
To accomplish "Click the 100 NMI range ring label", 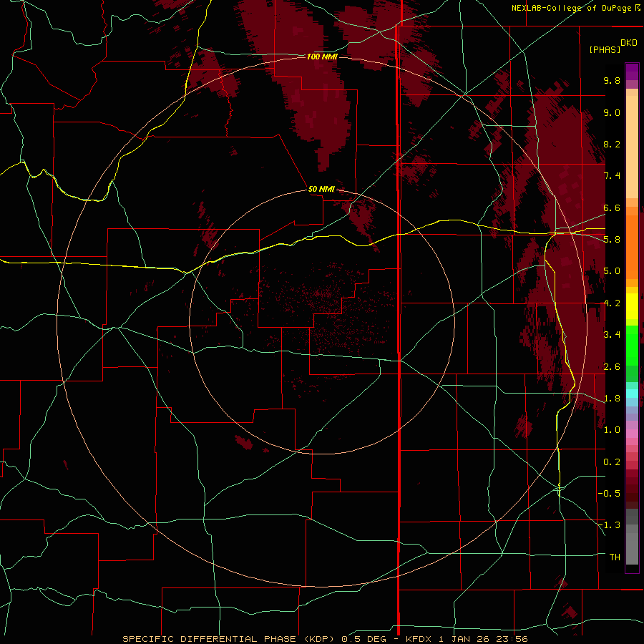I will [322, 57].
